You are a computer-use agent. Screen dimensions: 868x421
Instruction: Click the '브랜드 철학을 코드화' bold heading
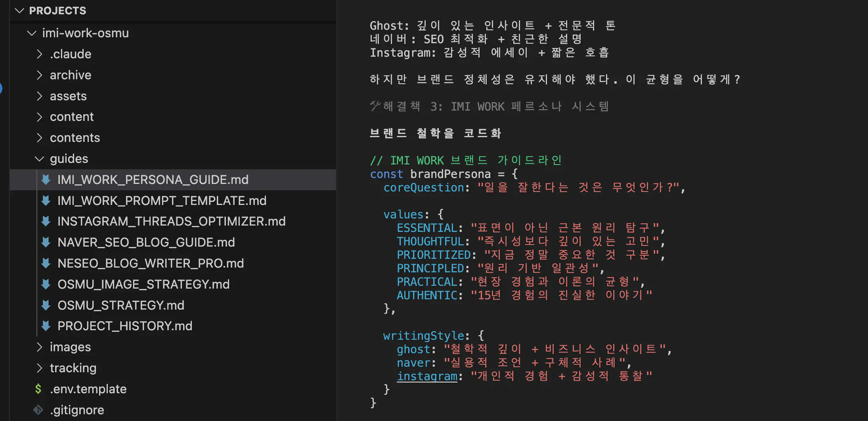point(436,133)
